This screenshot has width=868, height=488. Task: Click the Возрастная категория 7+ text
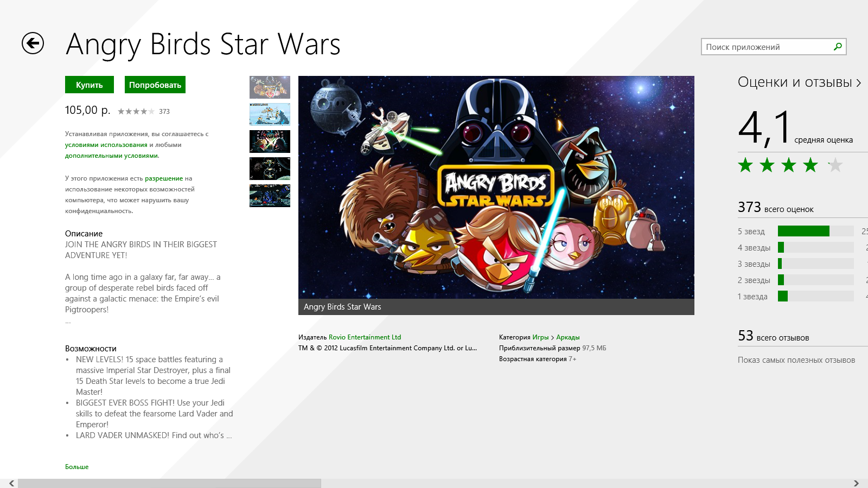[x=538, y=359]
